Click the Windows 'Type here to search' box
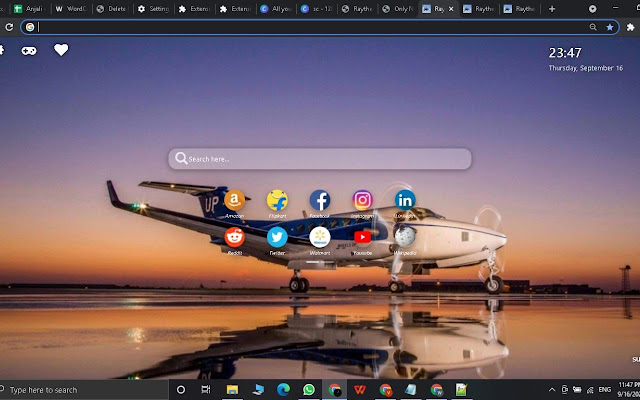 pos(84,390)
